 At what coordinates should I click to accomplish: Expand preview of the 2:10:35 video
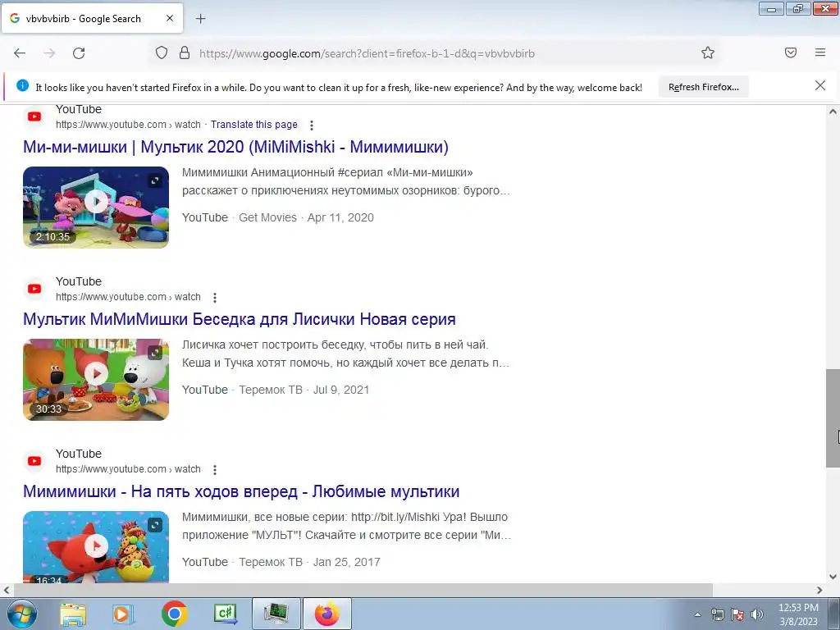[x=155, y=180]
